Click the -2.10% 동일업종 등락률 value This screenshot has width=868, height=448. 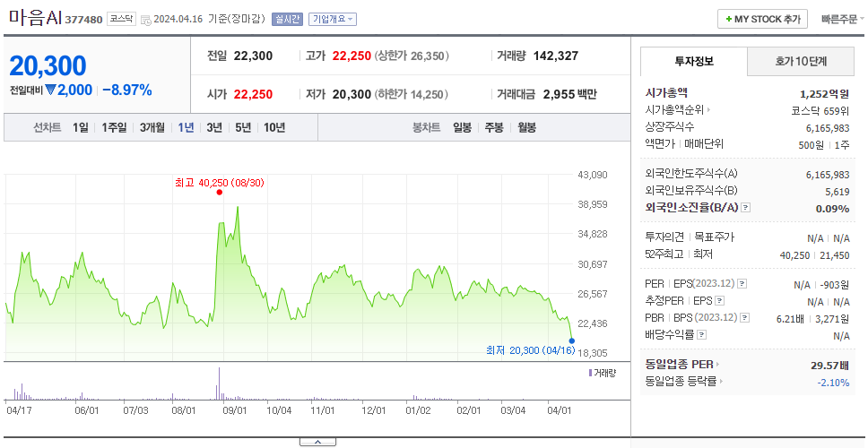[833, 383]
